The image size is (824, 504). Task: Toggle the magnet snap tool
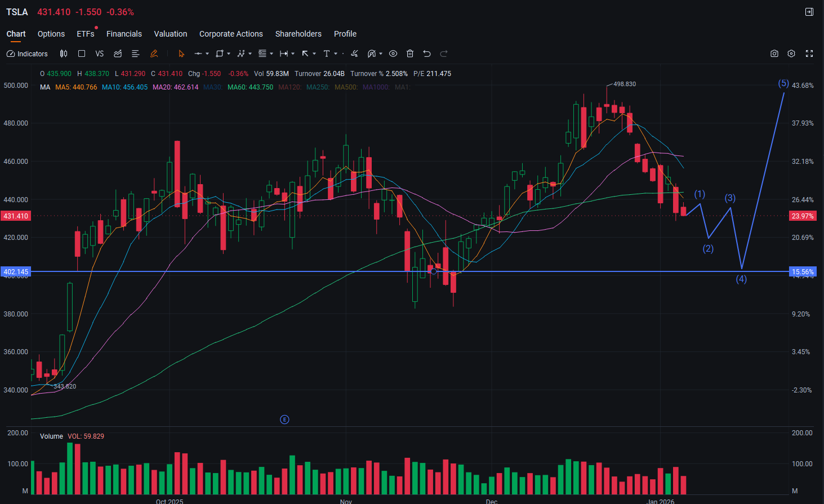372,53
